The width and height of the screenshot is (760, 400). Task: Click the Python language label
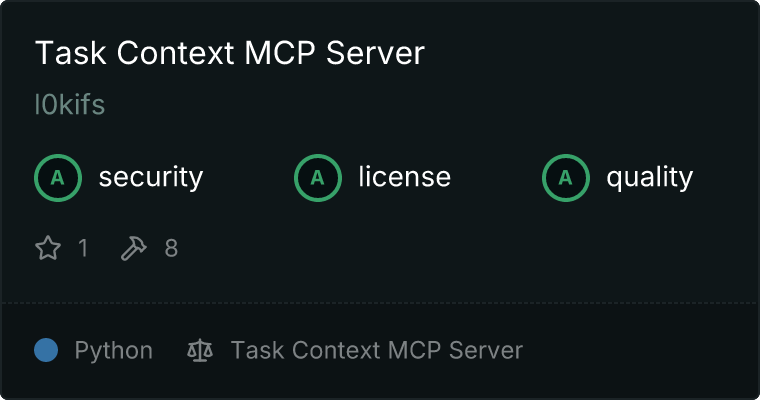[113, 351]
